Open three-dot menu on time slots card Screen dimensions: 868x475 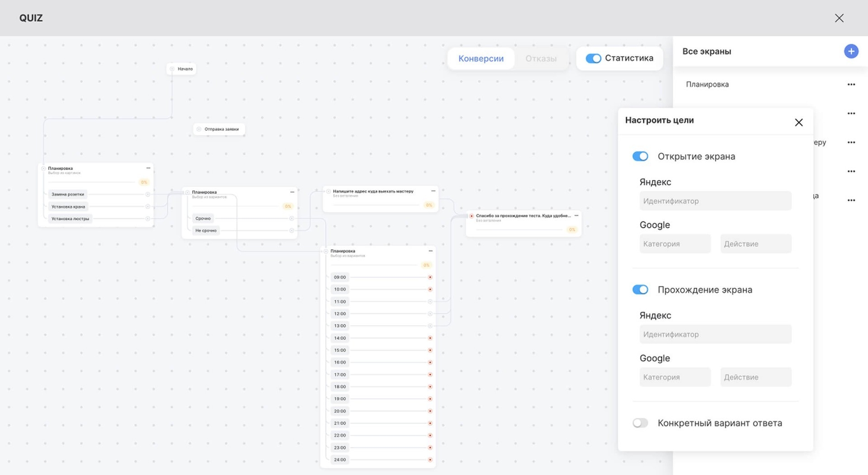point(430,251)
